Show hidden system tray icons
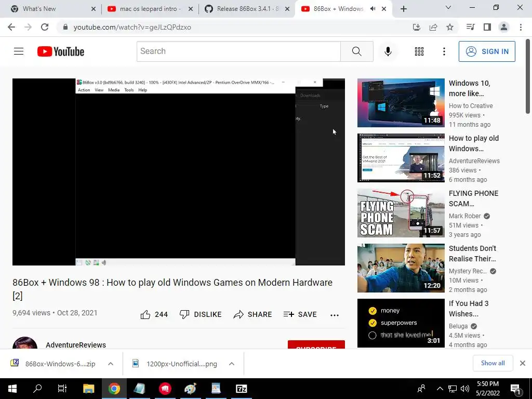Screen dimensions: 532x399 440,389
